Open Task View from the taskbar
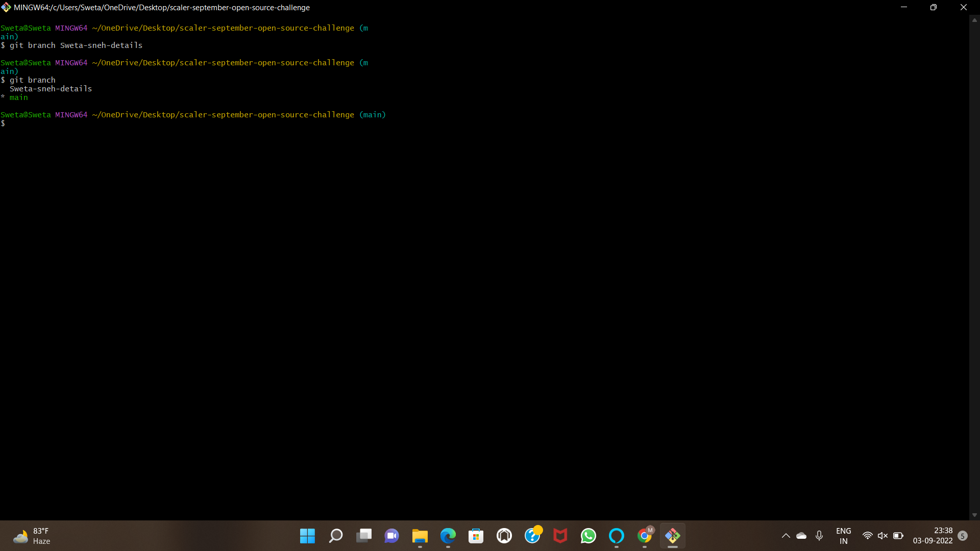The image size is (980, 551). click(x=363, y=536)
